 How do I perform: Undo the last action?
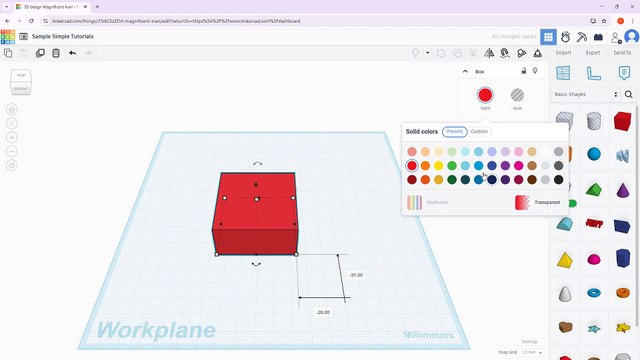pyautogui.click(x=73, y=53)
